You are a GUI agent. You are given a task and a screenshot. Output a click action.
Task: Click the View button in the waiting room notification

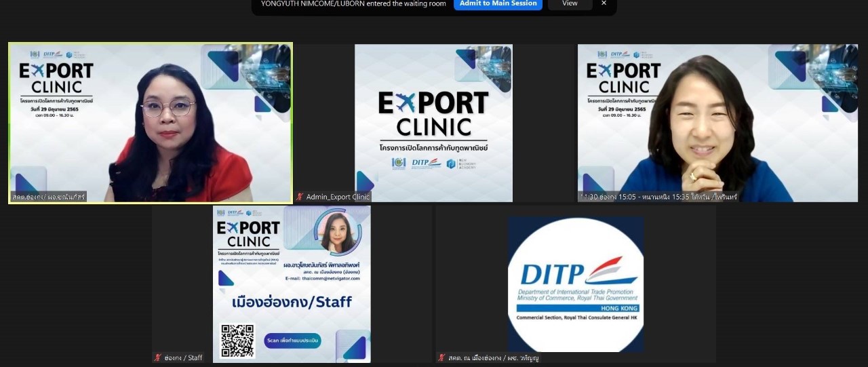(570, 4)
